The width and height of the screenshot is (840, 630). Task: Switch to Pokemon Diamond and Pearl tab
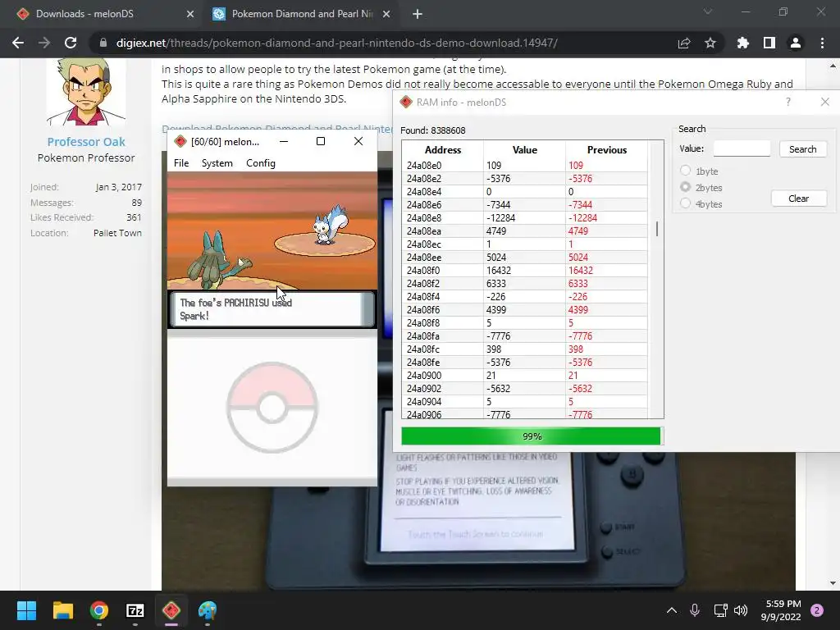tap(302, 14)
